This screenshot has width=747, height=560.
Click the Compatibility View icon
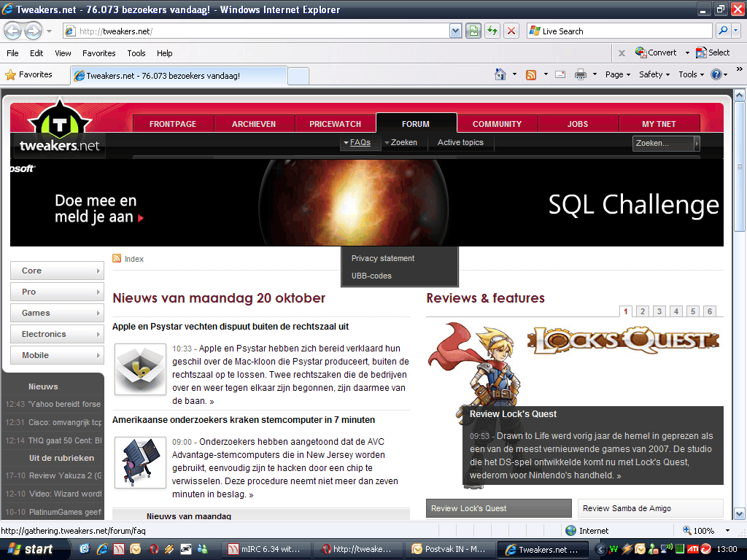[473, 31]
